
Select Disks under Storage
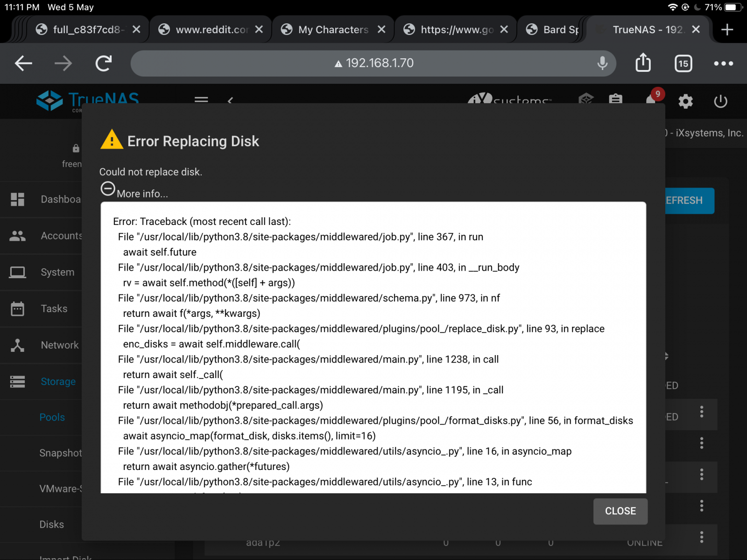click(51, 525)
